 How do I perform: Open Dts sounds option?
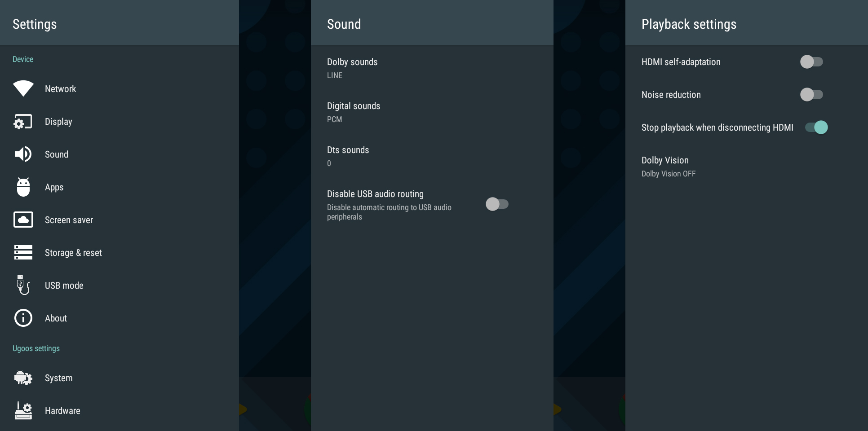tap(432, 156)
